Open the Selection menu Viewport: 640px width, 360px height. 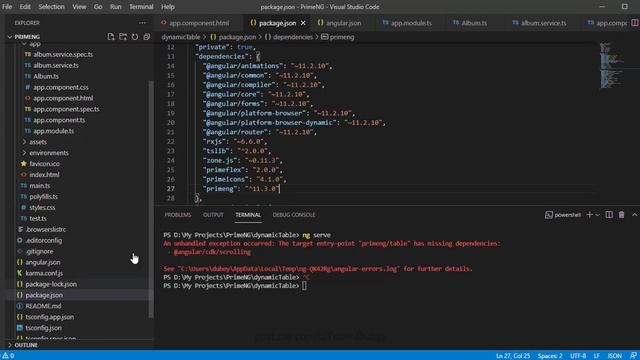(x=51, y=7)
